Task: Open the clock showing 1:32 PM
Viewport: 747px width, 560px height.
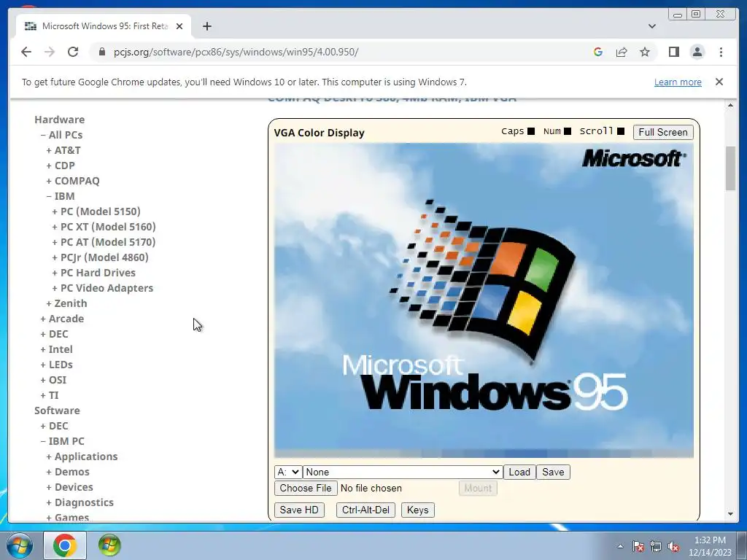Action: pyautogui.click(x=710, y=546)
